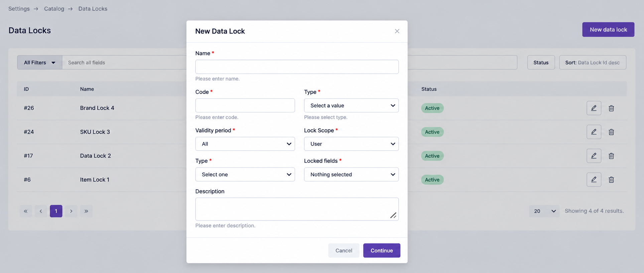Select page 1 in pagination

click(x=56, y=211)
